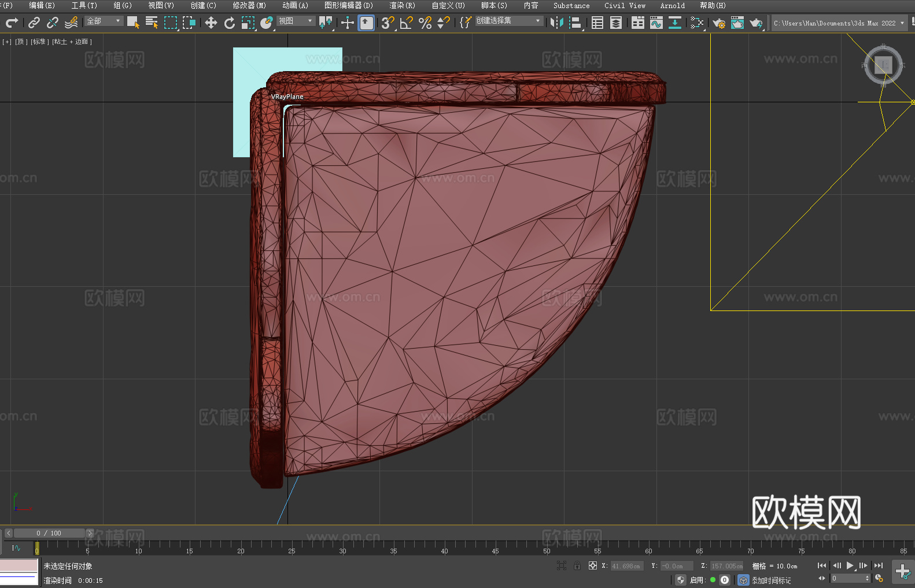Click Go to Start playback button
915x588 pixels.
pyautogui.click(x=822, y=565)
